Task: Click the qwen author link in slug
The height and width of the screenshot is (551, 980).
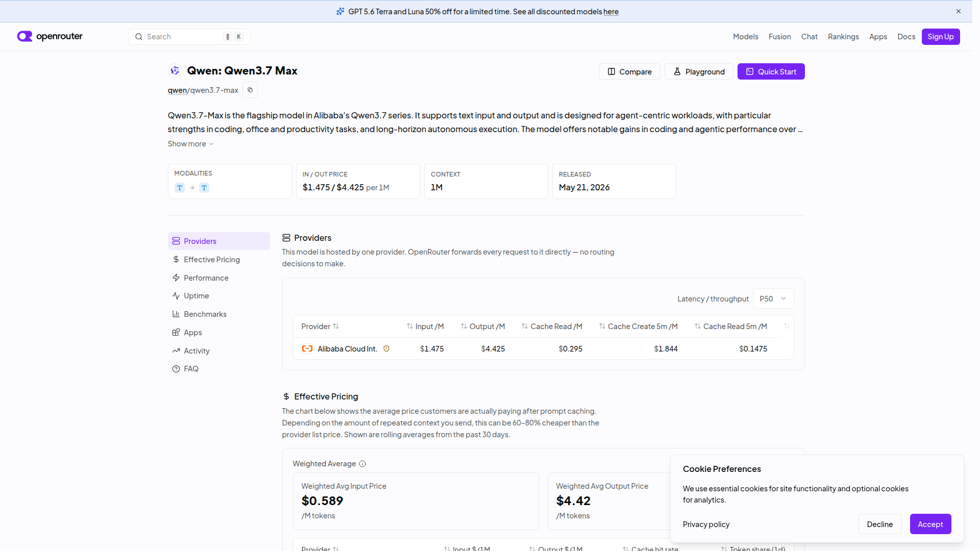Action: click(177, 90)
